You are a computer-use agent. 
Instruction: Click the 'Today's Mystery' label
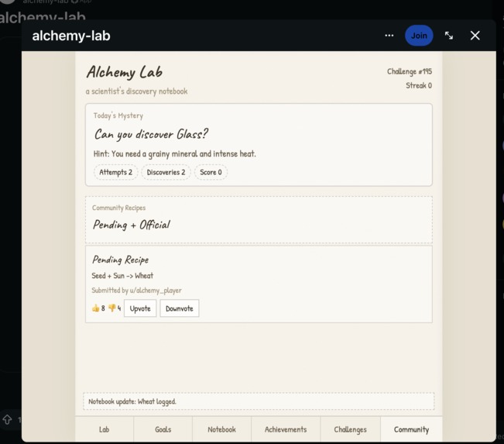click(x=118, y=115)
